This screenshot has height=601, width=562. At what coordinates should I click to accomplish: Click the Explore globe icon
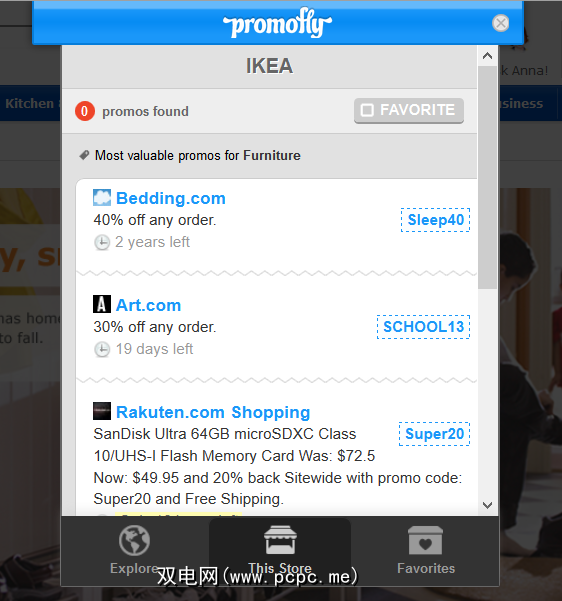pos(134,540)
